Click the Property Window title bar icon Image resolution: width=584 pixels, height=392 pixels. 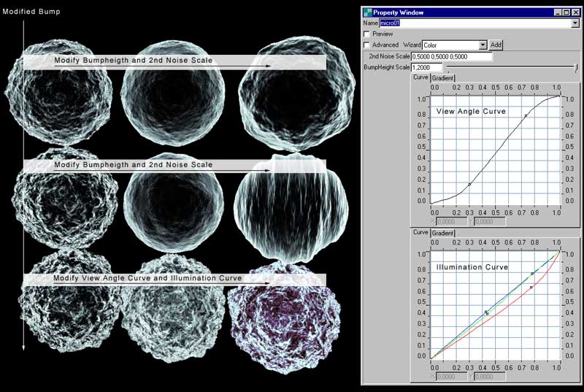pos(368,12)
